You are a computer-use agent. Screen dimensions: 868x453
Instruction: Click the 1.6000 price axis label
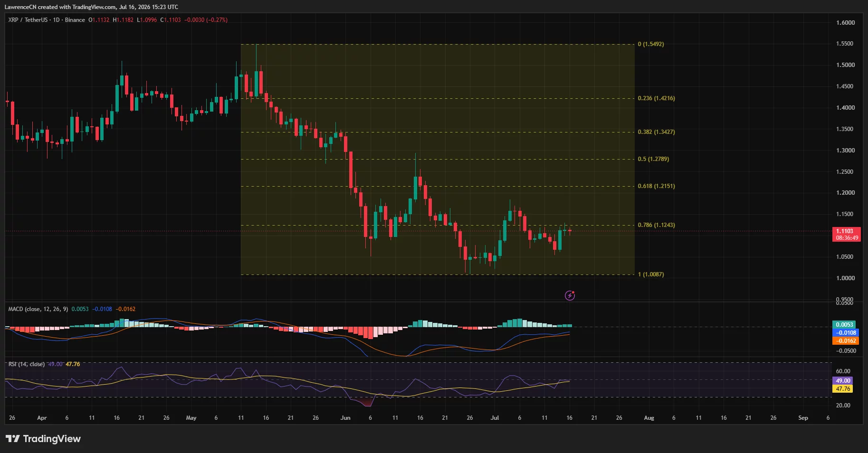tap(845, 23)
